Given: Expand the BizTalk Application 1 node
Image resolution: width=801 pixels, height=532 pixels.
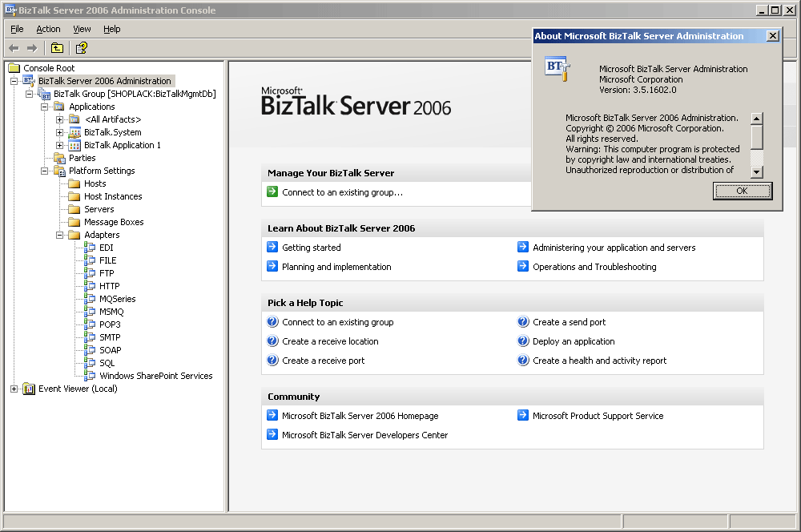Looking at the screenshot, I should (60, 145).
